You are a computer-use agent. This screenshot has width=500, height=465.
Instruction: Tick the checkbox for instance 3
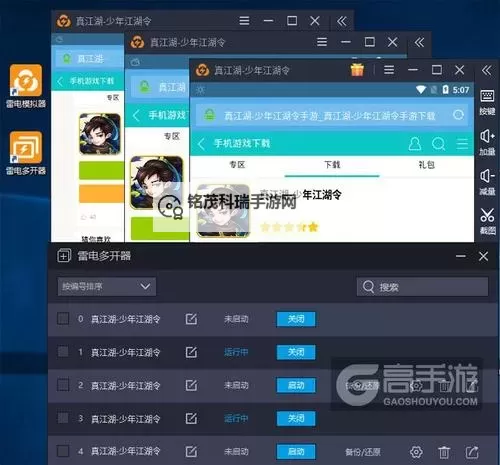pyautogui.click(x=63, y=418)
